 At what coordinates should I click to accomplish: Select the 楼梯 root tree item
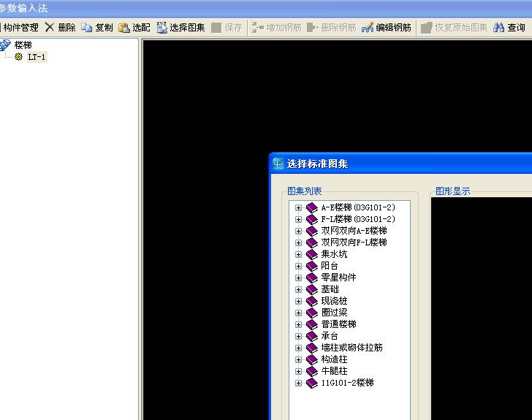click(23, 45)
